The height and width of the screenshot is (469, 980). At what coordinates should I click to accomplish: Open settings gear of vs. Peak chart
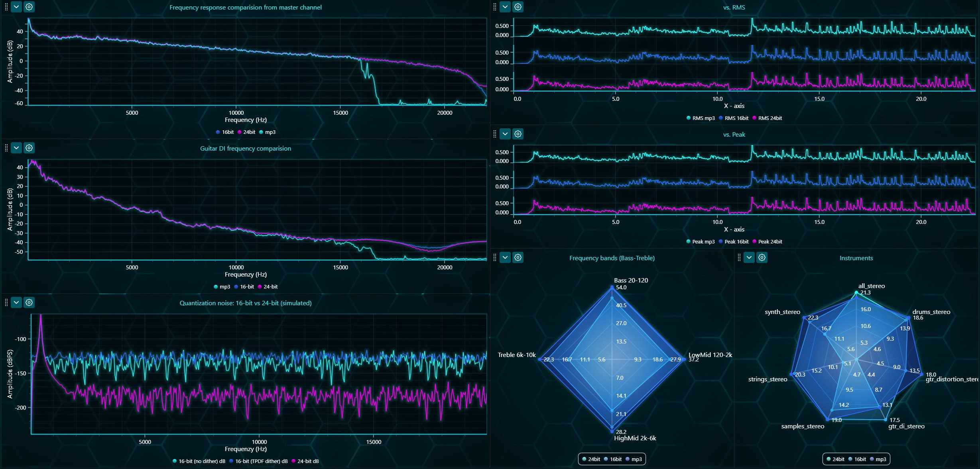coord(518,134)
